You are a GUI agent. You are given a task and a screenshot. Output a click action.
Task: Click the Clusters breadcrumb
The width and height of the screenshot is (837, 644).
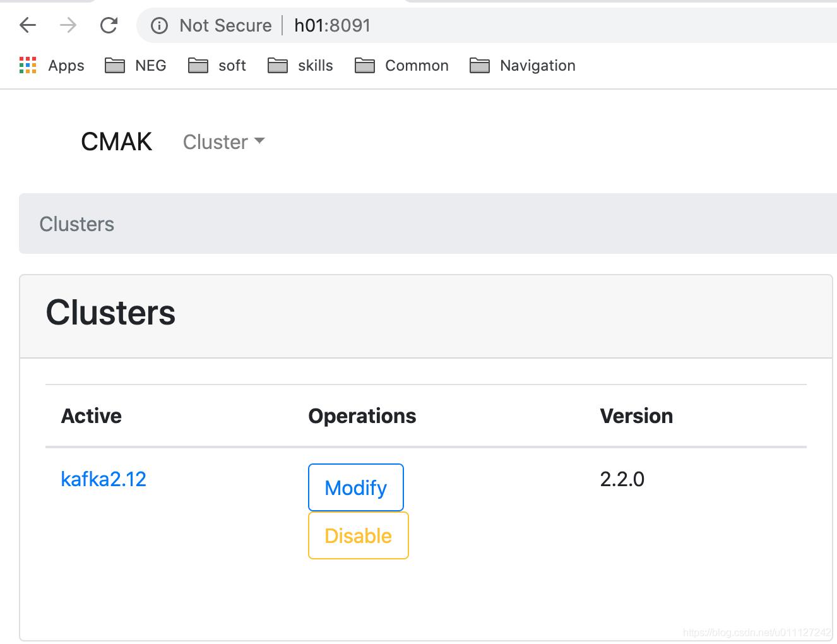pos(76,224)
